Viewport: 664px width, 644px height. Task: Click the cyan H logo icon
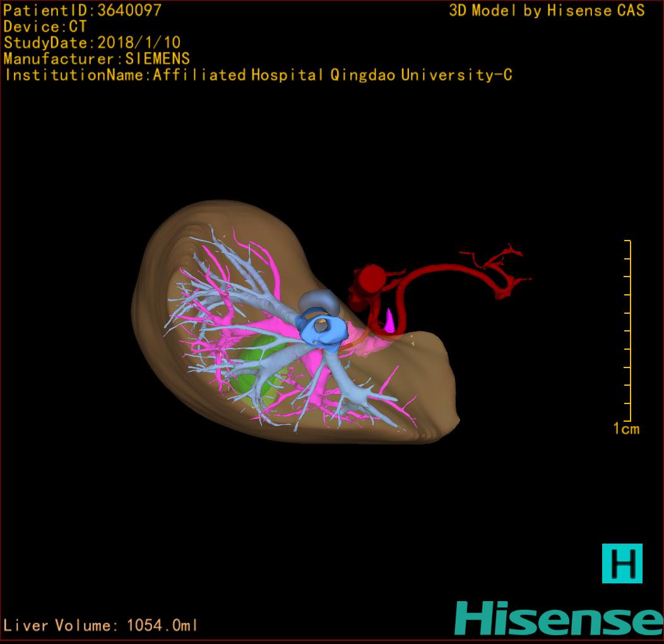click(x=622, y=563)
